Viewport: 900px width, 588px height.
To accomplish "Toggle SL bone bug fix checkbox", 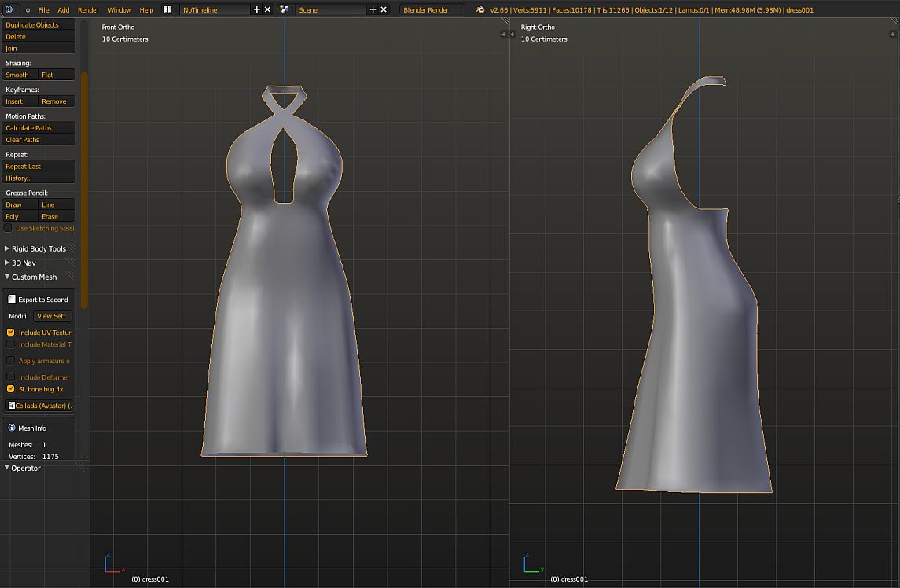I will (11, 389).
